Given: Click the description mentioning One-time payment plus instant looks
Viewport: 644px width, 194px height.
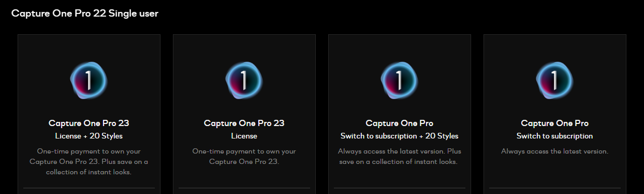Looking at the screenshot, I should point(89,162).
